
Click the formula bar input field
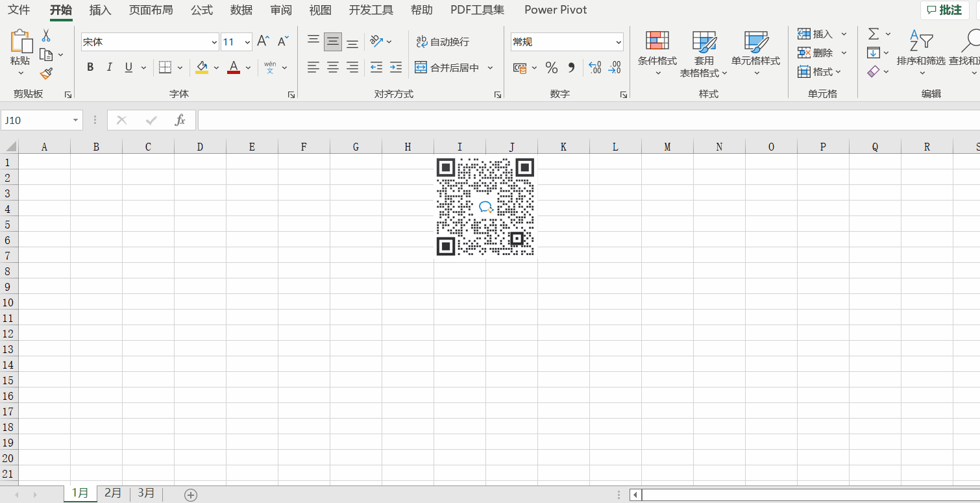(x=588, y=120)
